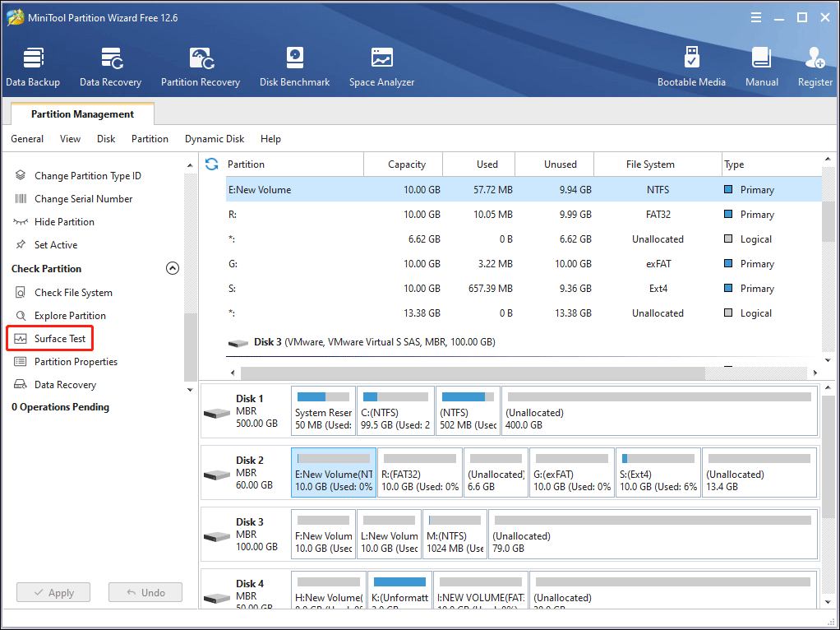This screenshot has height=630, width=840.
Task: Click the Apply button
Action: coord(53,592)
